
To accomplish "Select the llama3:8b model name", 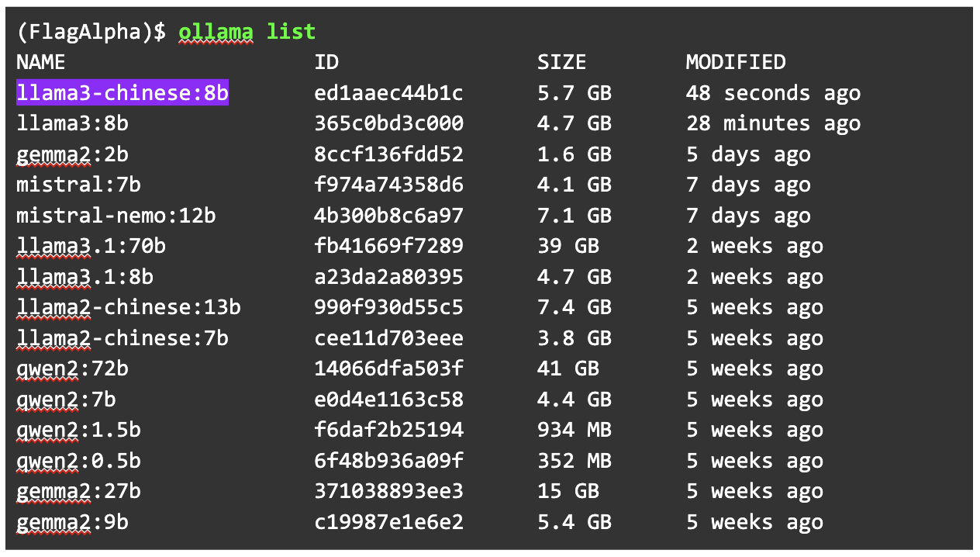I will pyautogui.click(x=72, y=123).
